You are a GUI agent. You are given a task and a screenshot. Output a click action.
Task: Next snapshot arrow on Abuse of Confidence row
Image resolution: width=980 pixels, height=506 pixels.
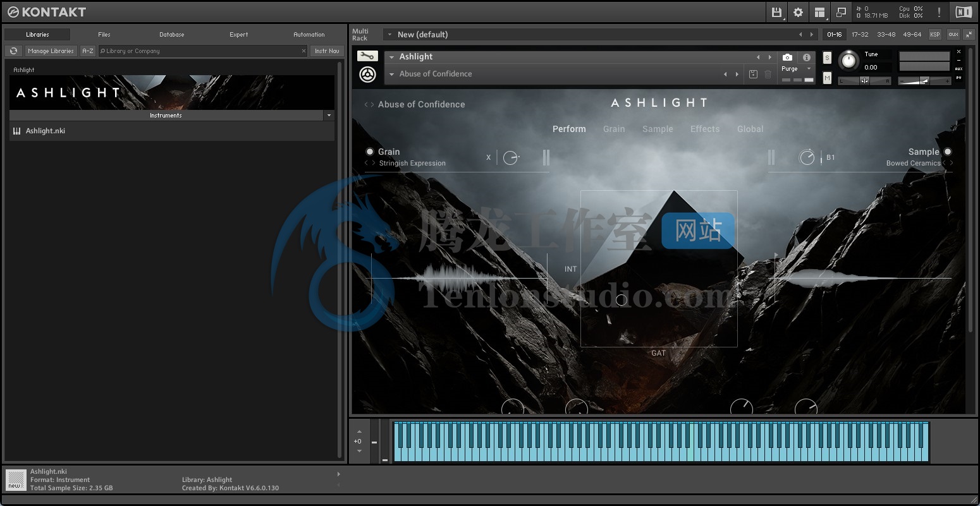tap(737, 74)
